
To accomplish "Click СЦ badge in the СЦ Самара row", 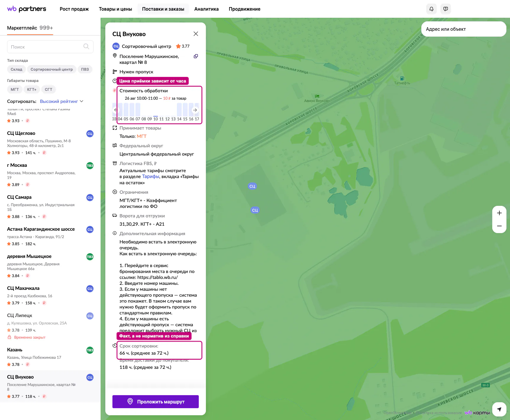I will tap(90, 198).
